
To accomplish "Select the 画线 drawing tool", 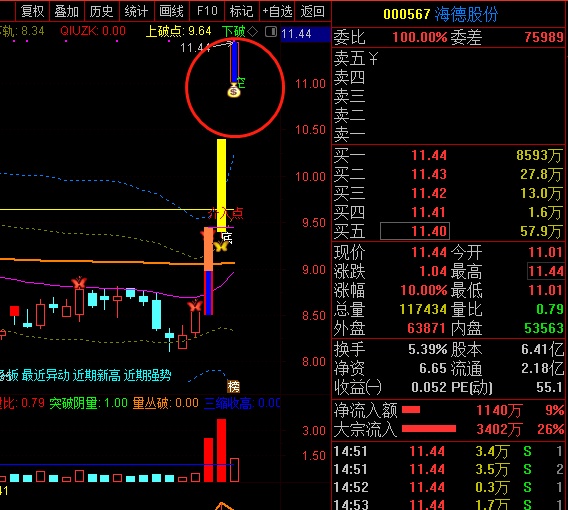I will tap(171, 11).
